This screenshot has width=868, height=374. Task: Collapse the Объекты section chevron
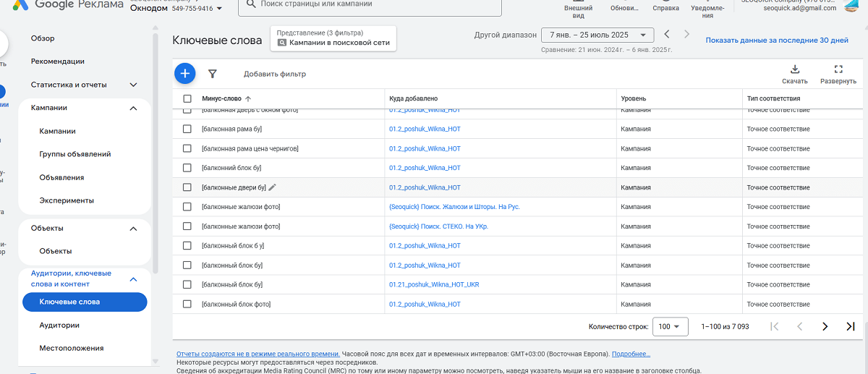pyautogui.click(x=133, y=228)
